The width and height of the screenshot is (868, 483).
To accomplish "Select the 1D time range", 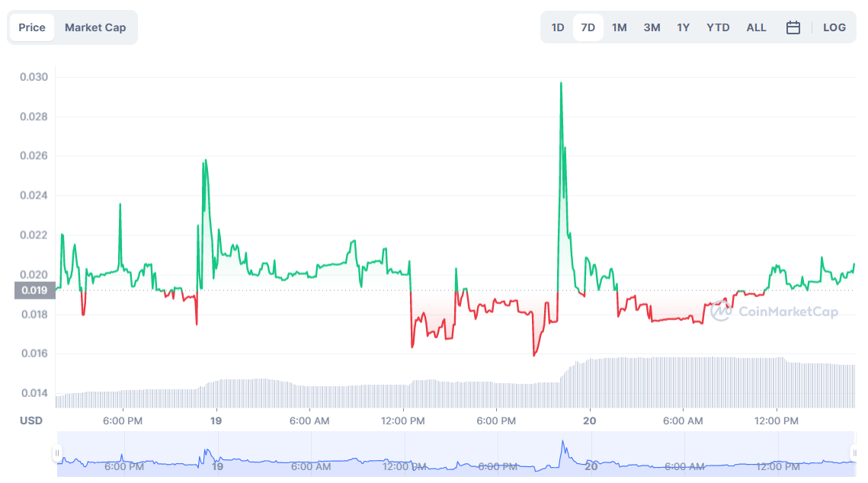I will [x=557, y=27].
